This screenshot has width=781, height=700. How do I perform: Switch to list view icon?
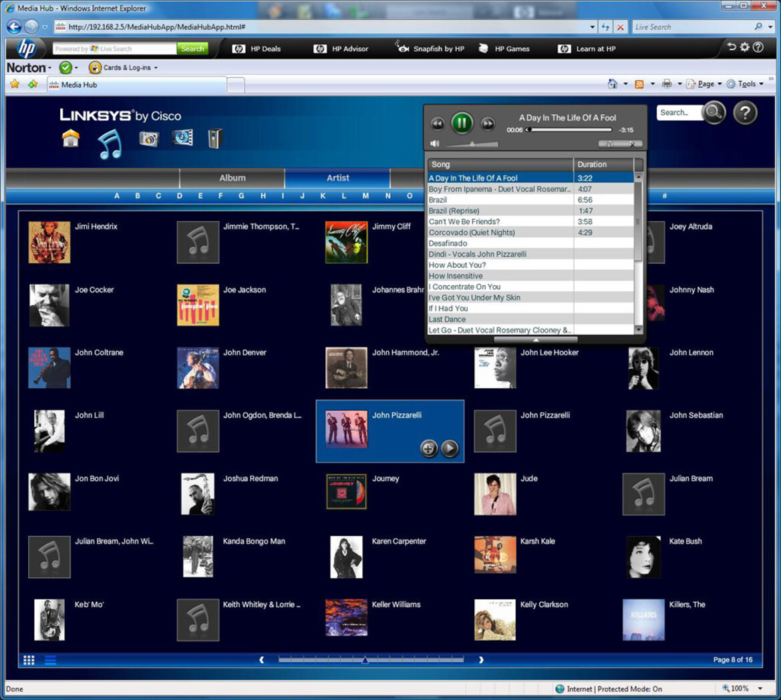pos(50,660)
